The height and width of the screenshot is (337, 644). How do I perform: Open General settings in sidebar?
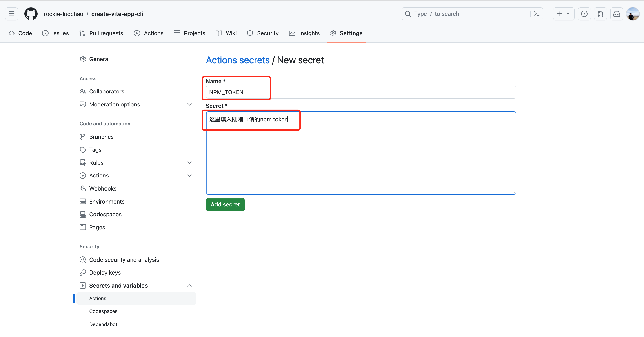(136, 59)
